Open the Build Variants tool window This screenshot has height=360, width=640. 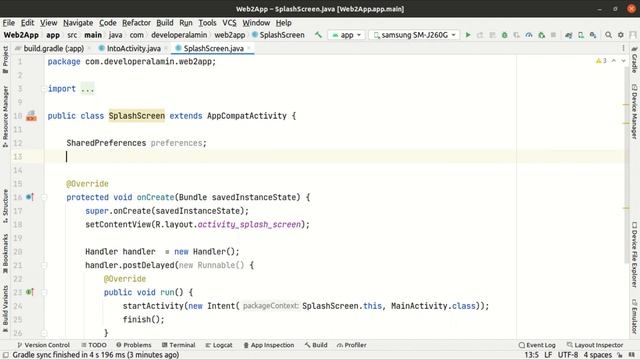[5, 309]
